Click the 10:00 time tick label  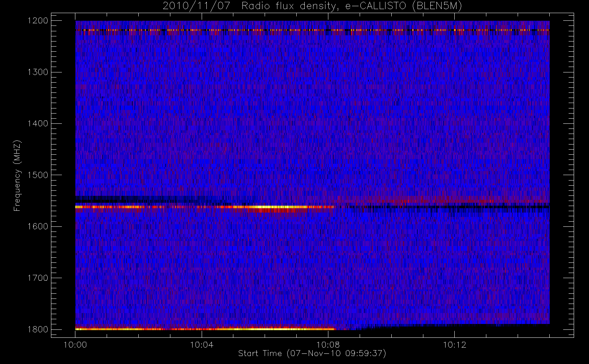coord(75,345)
